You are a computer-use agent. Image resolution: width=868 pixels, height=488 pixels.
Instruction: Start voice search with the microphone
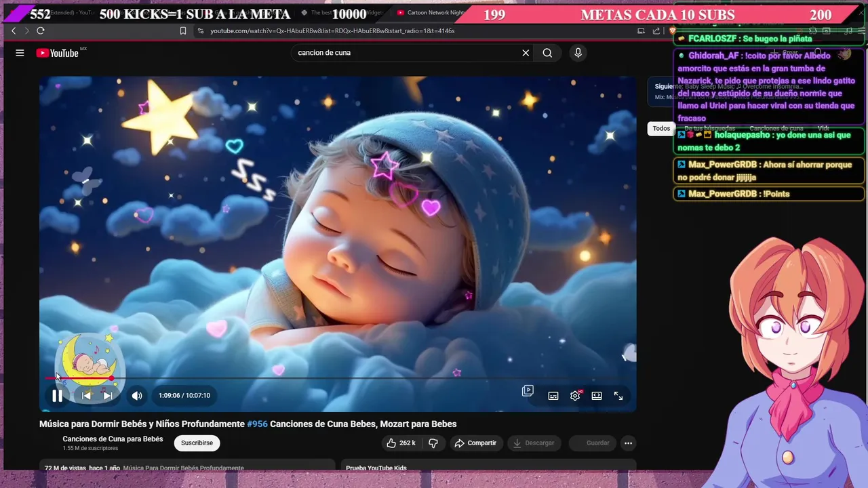pos(578,53)
